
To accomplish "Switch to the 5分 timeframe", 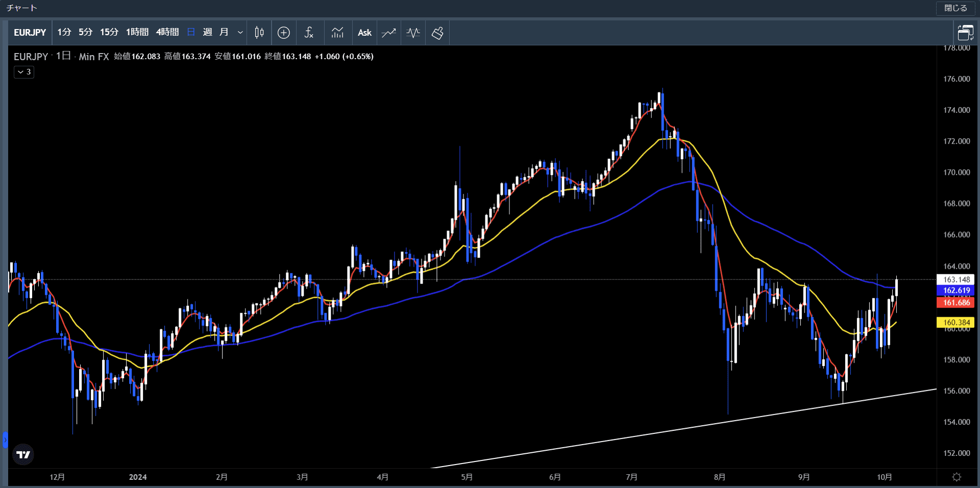I will pyautogui.click(x=86, y=32).
